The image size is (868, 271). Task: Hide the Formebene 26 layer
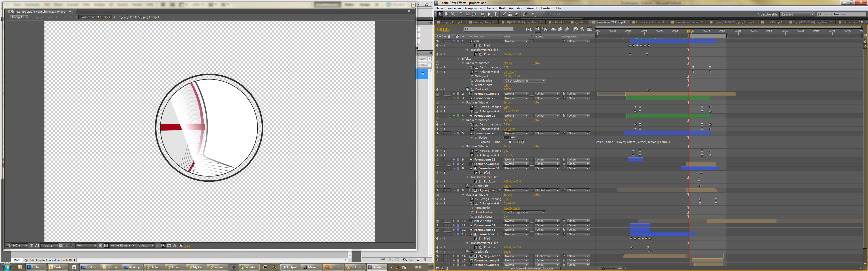(437, 133)
